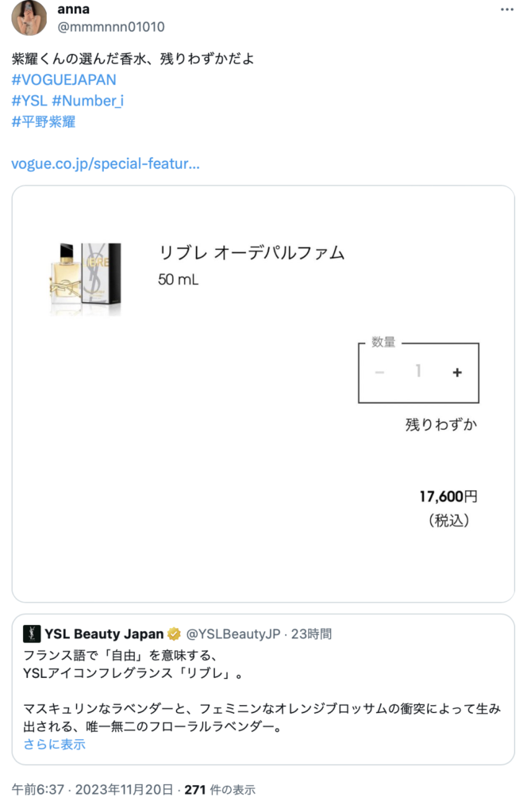523x812 pixels.
Task: Open the #平野紫耀 hashtag
Action: 44,121
